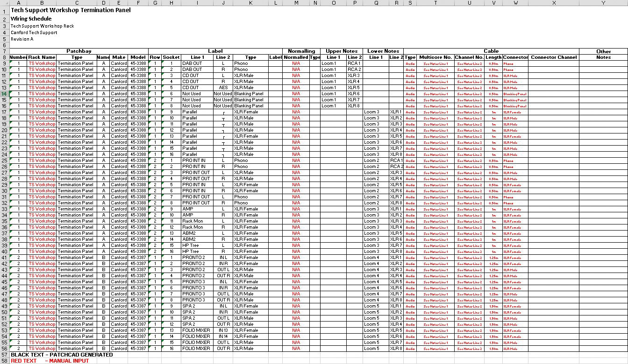Screen dimensions: 628x364
Task: Click the row 14 header
Action: click(x=4, y=94)
